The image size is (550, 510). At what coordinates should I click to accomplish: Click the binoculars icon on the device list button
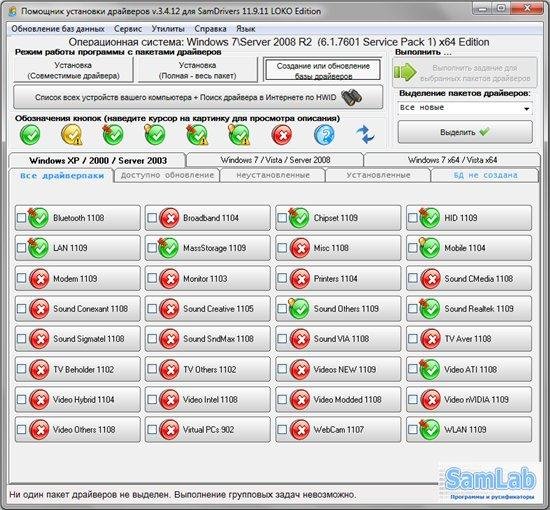(351, 98)
